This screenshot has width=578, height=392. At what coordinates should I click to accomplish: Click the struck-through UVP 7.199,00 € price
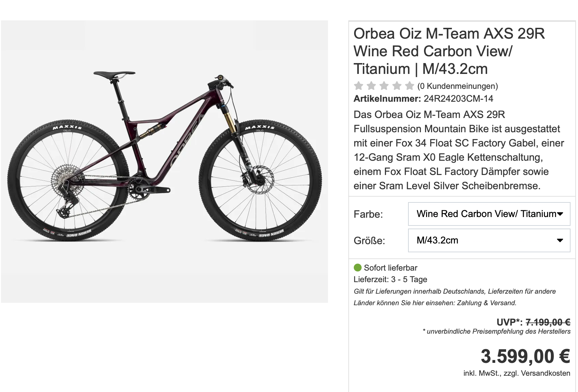pos(548,322)
